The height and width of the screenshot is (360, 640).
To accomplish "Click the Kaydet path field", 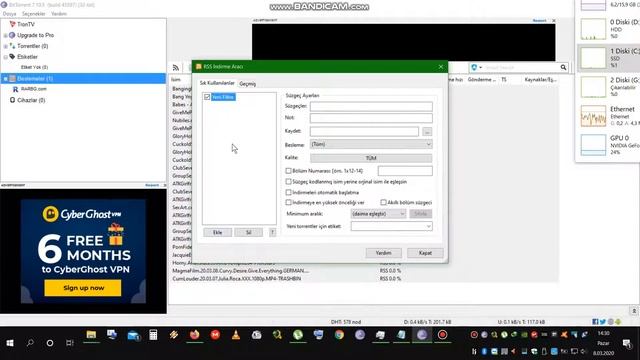I will (x=364, y=131).
